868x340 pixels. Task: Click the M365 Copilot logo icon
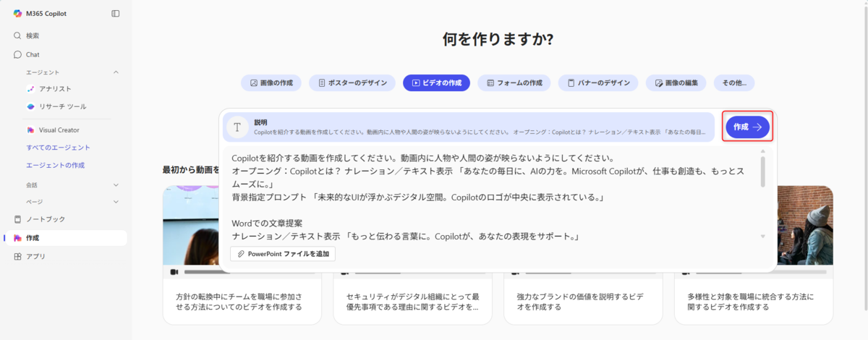pos(17,13)
